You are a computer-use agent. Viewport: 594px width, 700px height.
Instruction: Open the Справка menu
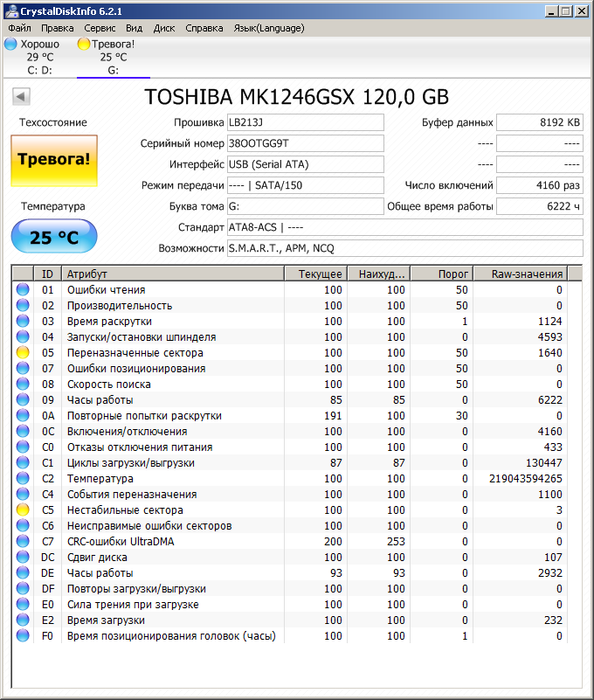pos(204,28)
